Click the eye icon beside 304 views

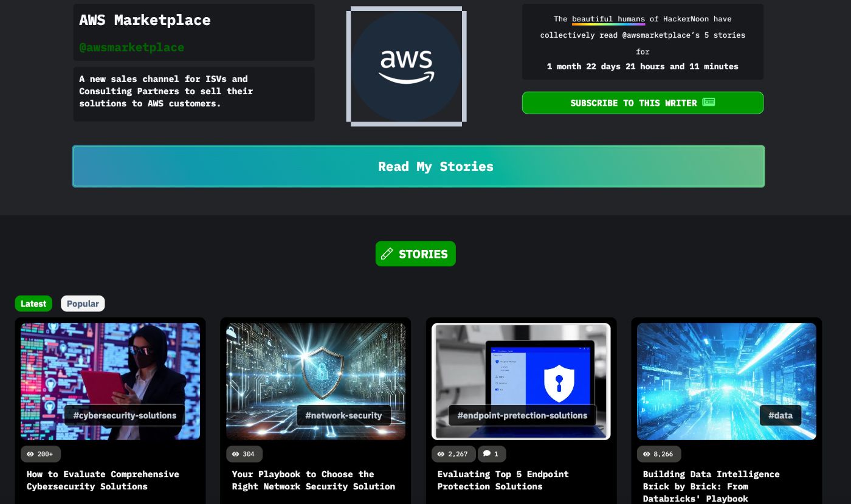click(236, 454)
